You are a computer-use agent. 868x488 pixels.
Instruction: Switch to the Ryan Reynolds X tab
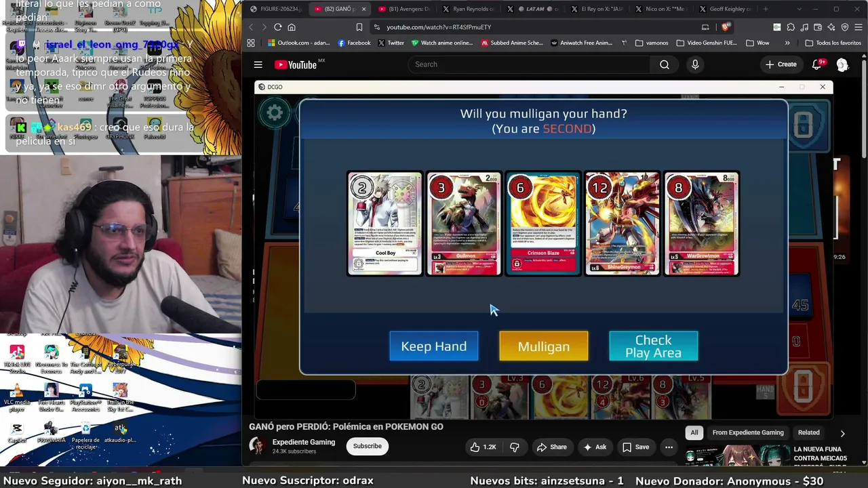(x=468, y=9)
